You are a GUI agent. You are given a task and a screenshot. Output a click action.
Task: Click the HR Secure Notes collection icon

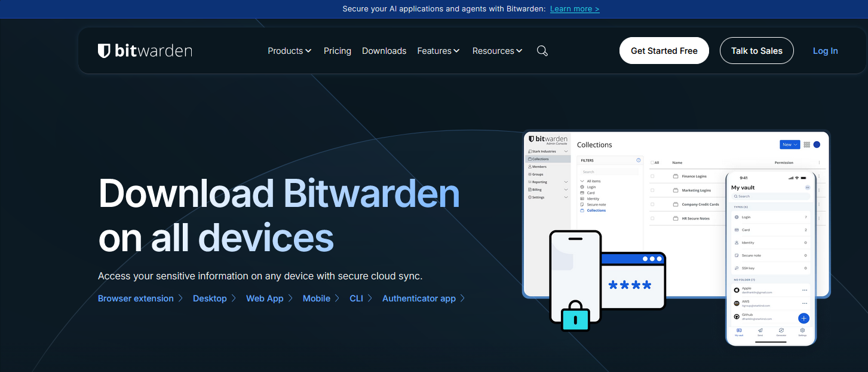point(676,218)
